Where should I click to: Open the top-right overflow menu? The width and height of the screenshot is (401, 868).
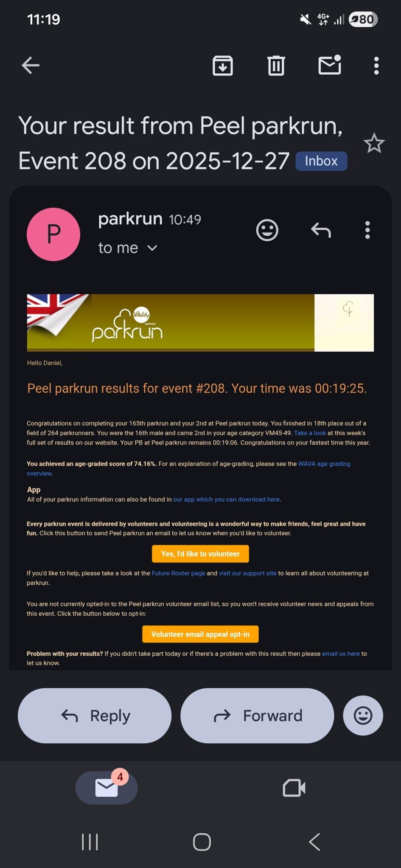click(376, 66)
